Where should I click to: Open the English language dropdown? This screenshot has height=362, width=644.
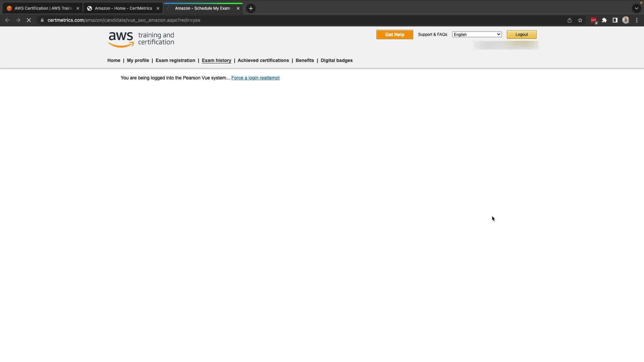477,35
